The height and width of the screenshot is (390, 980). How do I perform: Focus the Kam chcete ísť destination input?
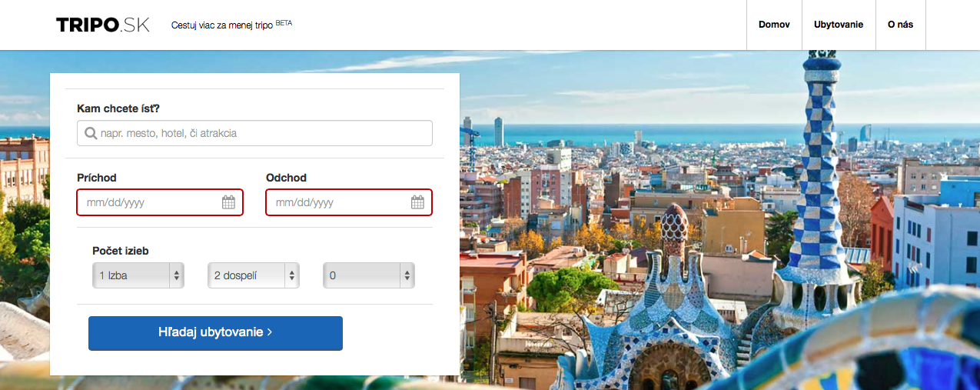[x=254, y=133]
